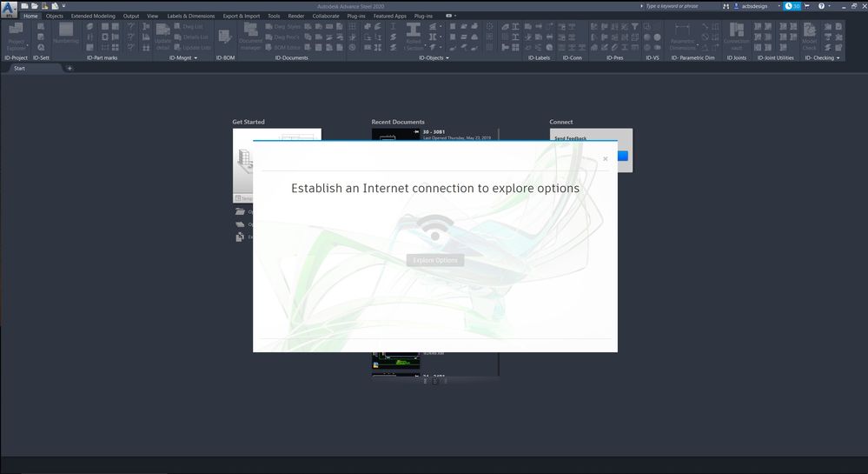Click the Wi-Fi connection icon in dialog

click(x=435, y=227)
